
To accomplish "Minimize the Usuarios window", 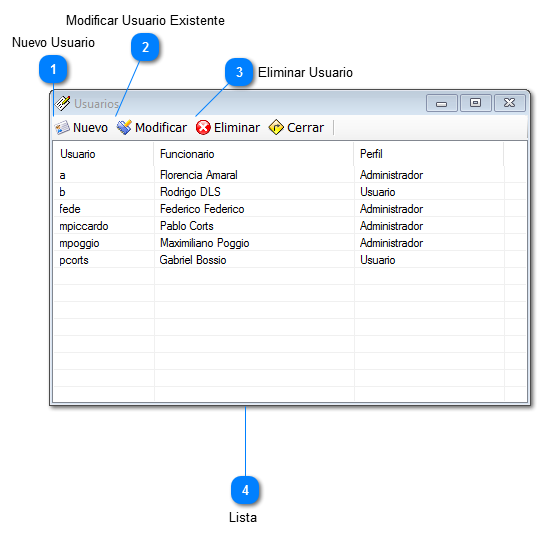I will coord(442,103).
